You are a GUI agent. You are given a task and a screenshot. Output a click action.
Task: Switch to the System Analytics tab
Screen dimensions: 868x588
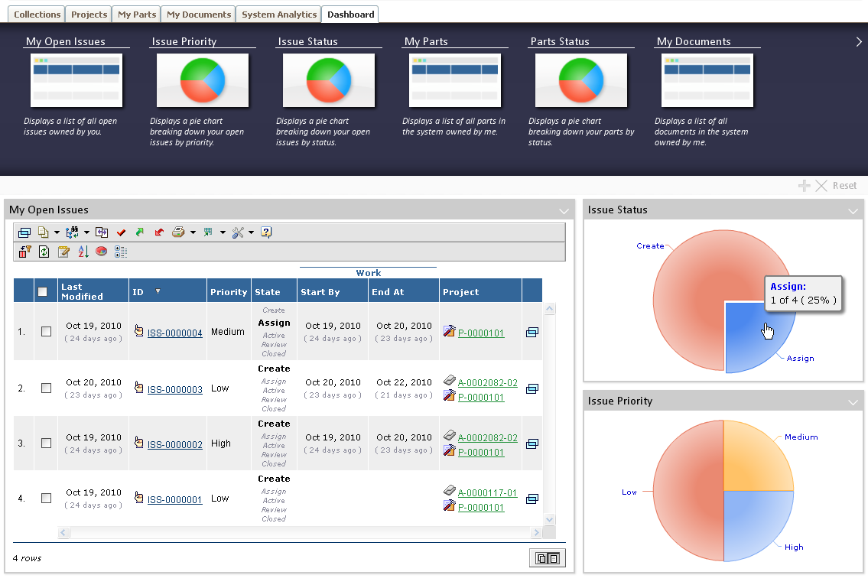(278, 15)
